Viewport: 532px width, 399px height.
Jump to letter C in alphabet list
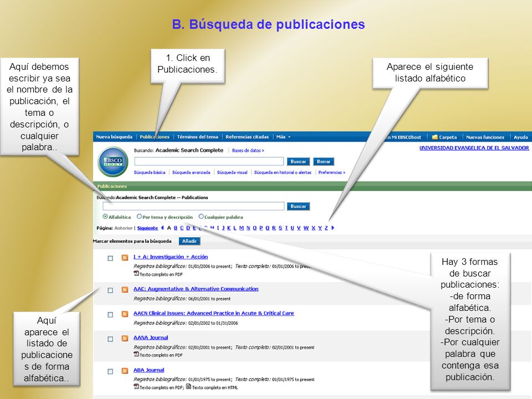182,228
